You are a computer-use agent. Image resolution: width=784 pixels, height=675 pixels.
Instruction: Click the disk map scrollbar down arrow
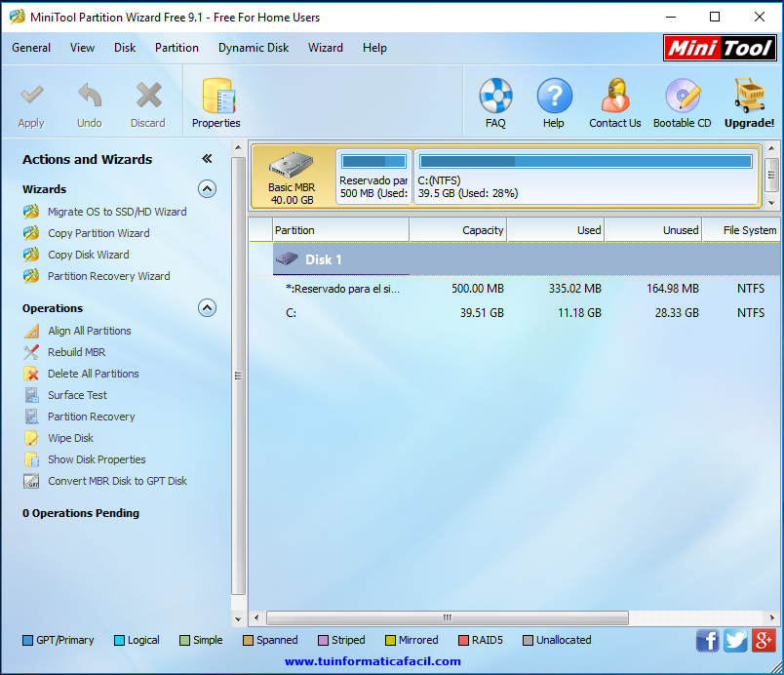pos(771,203)
